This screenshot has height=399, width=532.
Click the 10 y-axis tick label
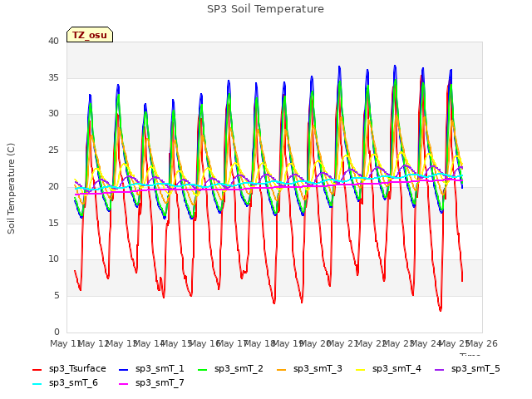(x=53, y=259)
